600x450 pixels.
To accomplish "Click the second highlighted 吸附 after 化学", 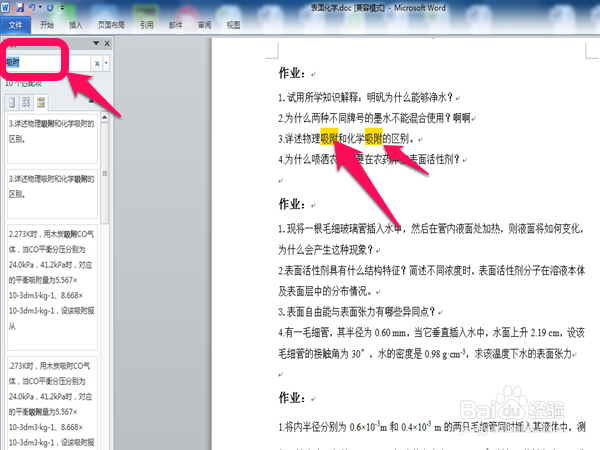I will click(x=373, y=138).
